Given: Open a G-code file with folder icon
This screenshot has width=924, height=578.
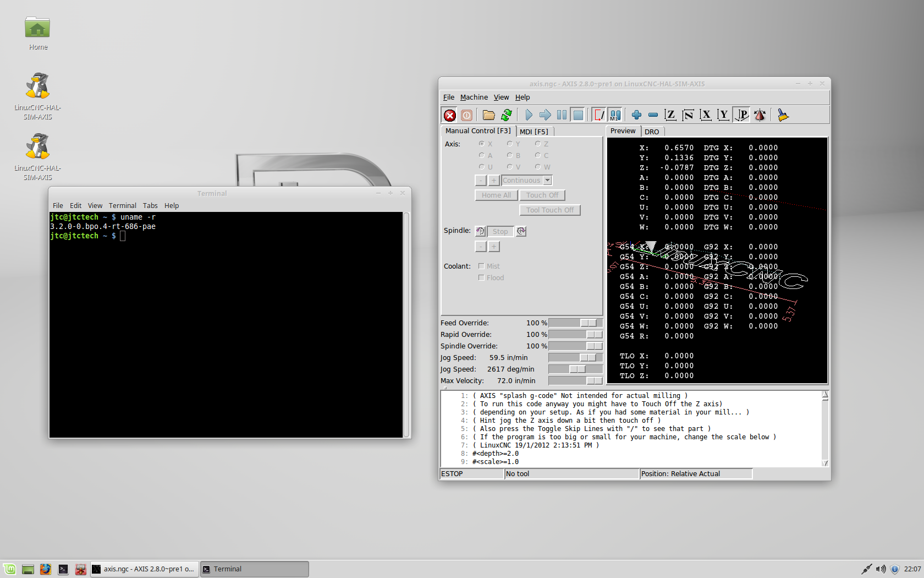Looking at the screenshot, I should click(489, 115).
